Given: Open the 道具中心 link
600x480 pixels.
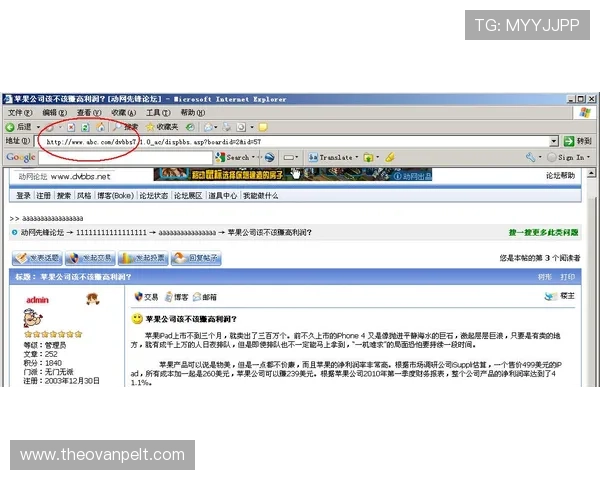Looking at the screenshot, I should pos(223,196).
